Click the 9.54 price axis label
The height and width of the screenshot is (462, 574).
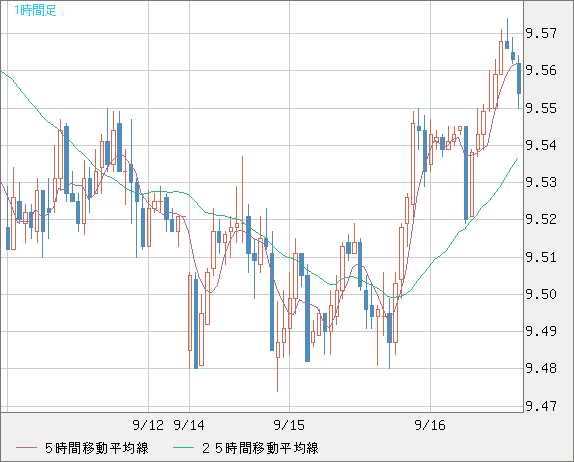(541, 145)
